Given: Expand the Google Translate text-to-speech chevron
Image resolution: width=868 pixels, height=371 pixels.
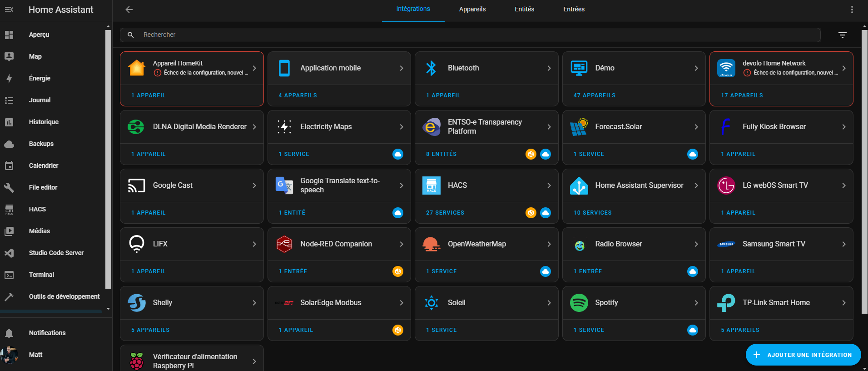Looking at the screenshot, I should point(402,185).
